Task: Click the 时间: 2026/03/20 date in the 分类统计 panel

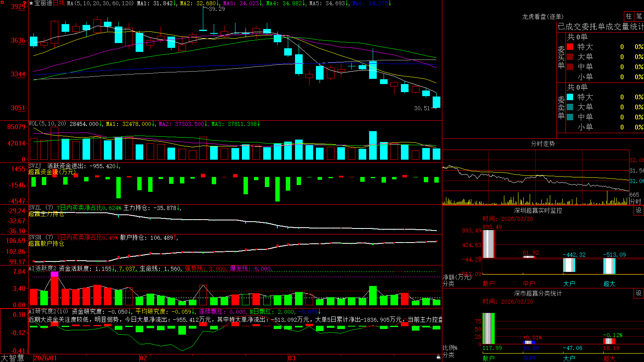Action: click(x=508, y=302)
